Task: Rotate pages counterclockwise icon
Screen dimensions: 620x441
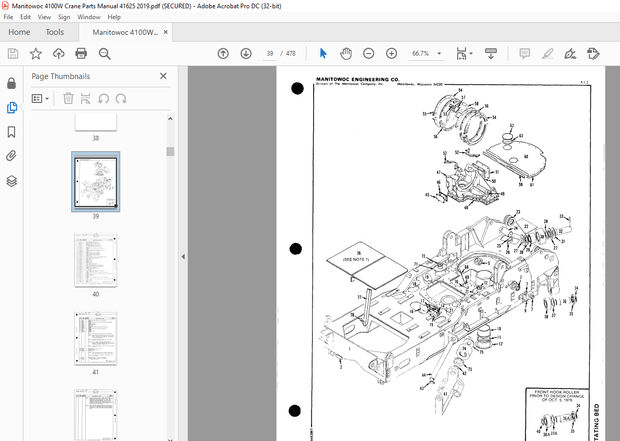Action: point(104,98)
